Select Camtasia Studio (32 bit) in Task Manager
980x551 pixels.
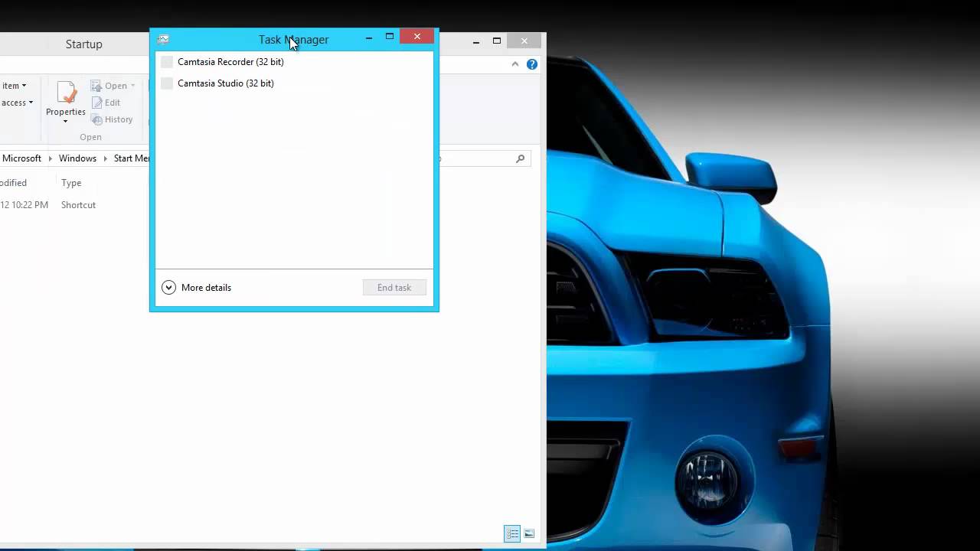tap(294, 83)
